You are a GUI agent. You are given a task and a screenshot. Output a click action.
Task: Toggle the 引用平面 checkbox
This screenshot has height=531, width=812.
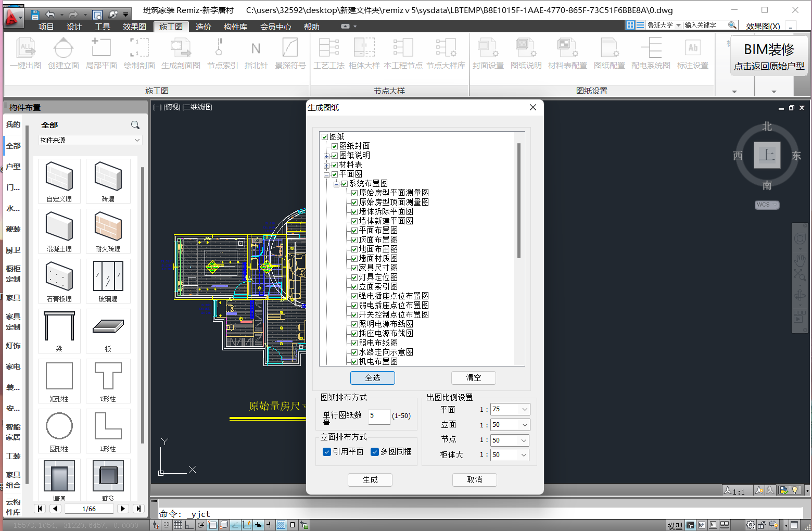pyautogui.click(x=327, y=452)
